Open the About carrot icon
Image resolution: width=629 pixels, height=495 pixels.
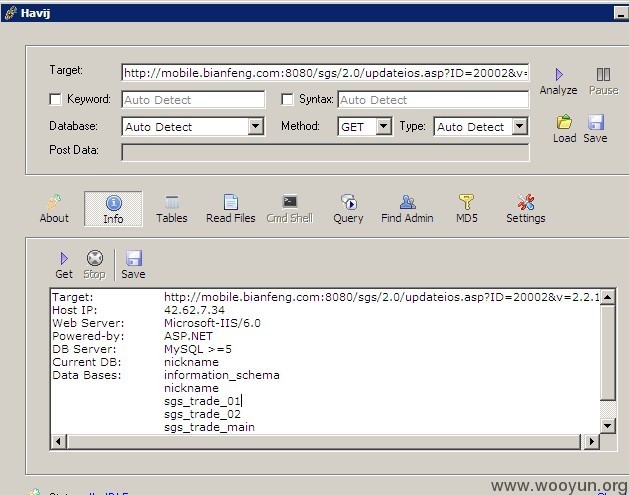click(54, 202)
